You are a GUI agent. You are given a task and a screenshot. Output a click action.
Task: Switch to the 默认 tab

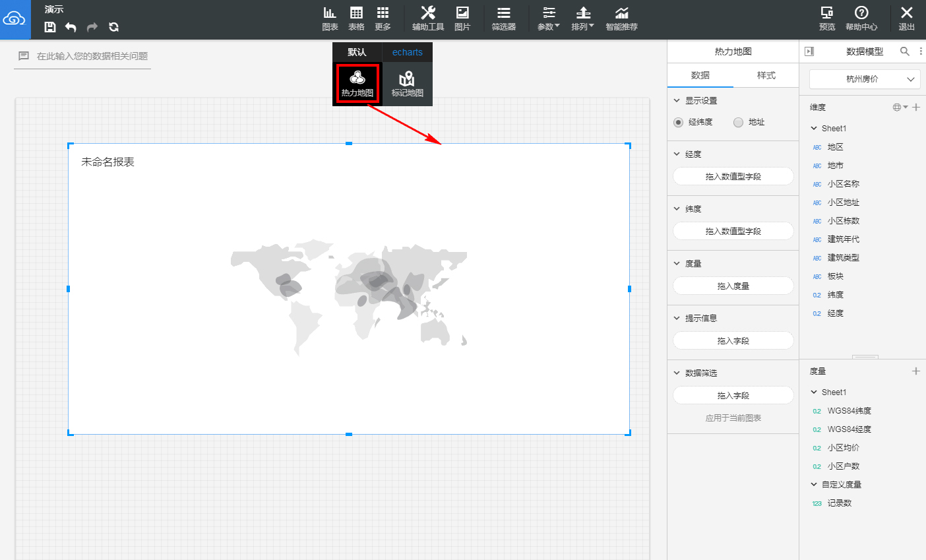(x=357, y=52)
